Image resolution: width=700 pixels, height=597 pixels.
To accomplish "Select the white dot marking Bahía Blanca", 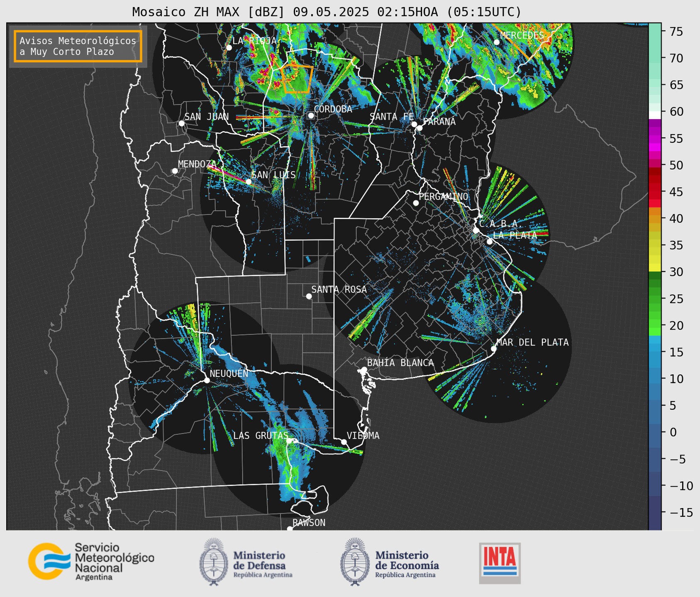I will pyautogui.click(x=364, y=369).
